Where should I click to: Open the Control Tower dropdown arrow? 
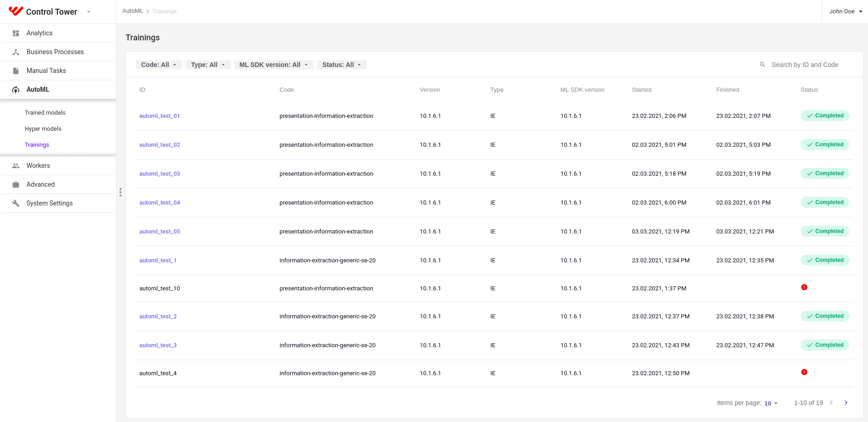click(88, 12)
